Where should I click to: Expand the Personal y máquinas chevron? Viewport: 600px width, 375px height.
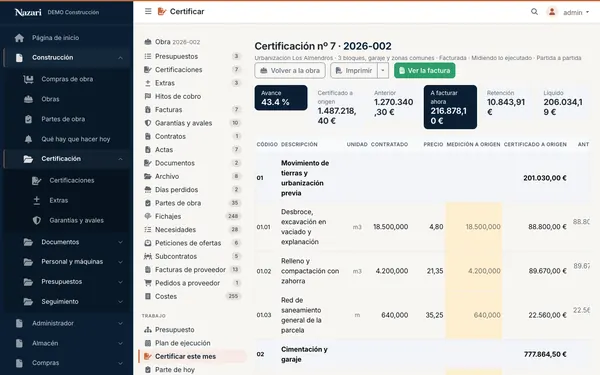click(120, 262)
